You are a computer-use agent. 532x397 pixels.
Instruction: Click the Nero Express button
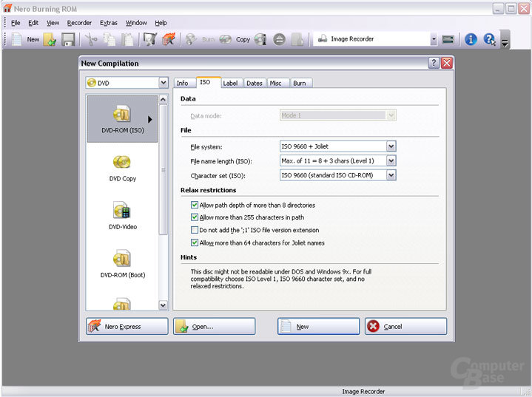coord(127,326)
